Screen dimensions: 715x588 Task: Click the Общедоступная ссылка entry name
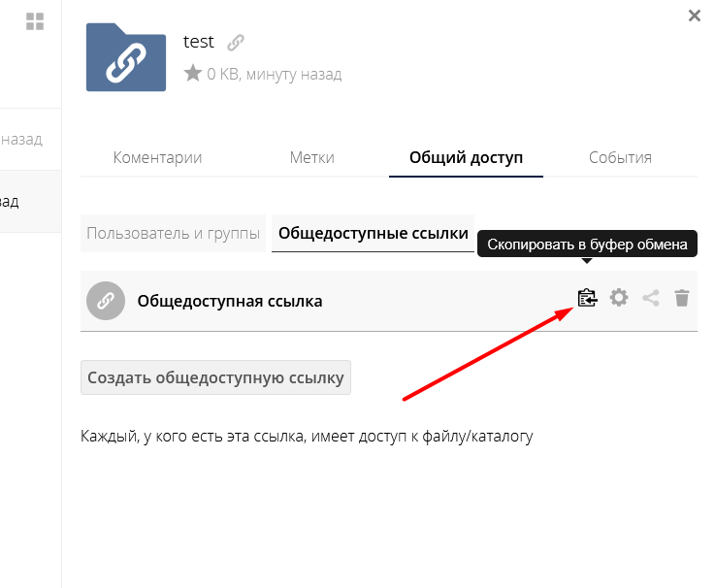(230, 301)
